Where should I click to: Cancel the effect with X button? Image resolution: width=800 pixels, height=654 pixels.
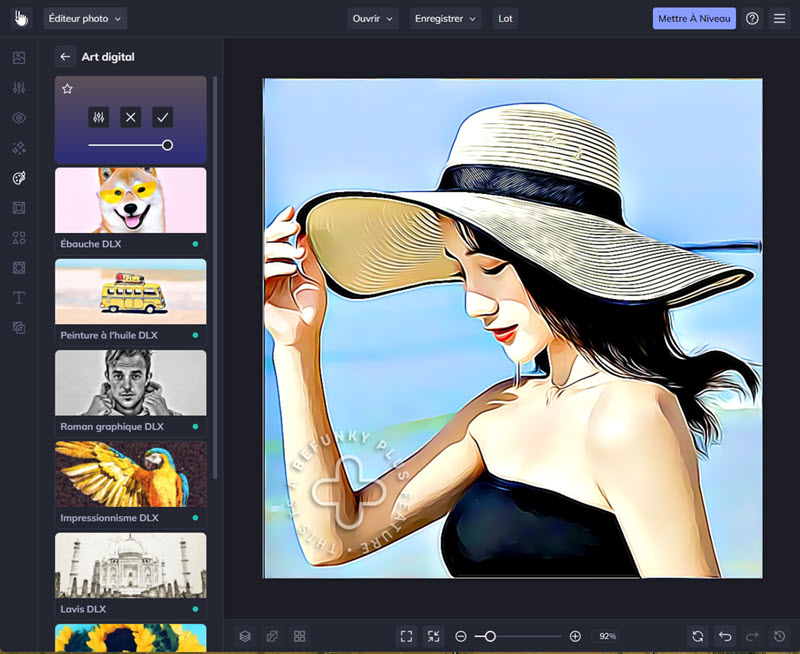(x=130, y=117)
